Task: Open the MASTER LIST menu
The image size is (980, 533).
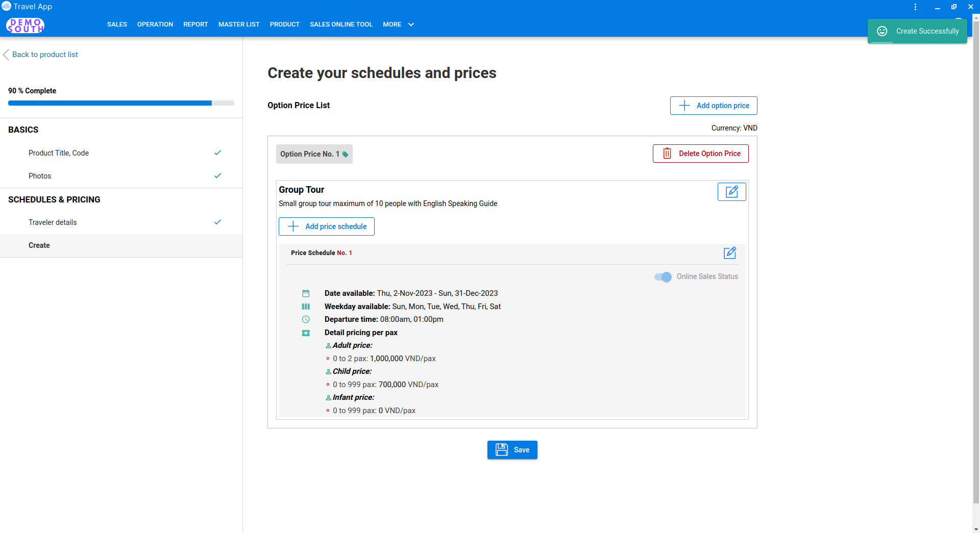Action: pyautogui.click(x=239, y=24)
